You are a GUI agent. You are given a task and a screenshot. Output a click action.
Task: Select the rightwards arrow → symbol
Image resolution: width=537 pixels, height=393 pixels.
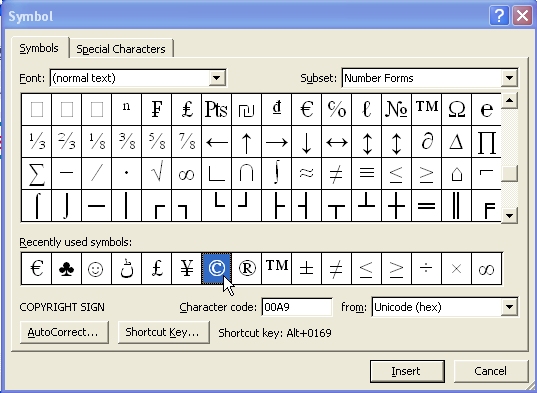click(x=277, y=141)
